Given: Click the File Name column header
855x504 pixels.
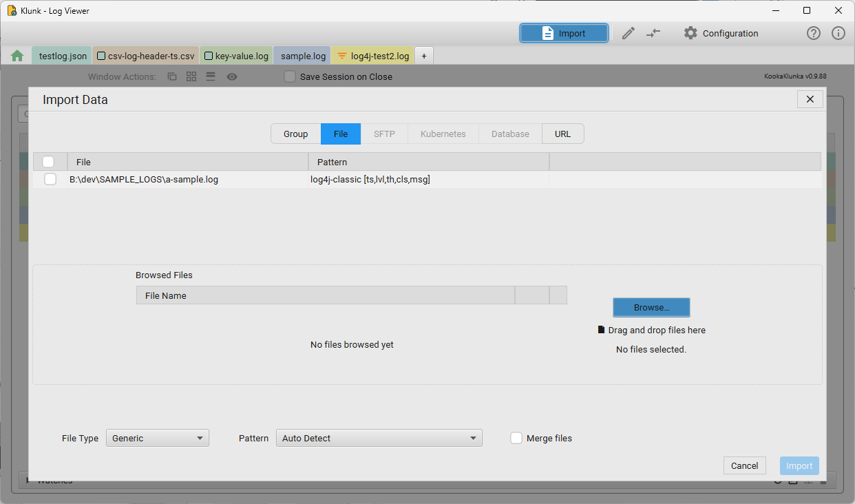Looking at the screenshot, I should [x=325, y=295].
